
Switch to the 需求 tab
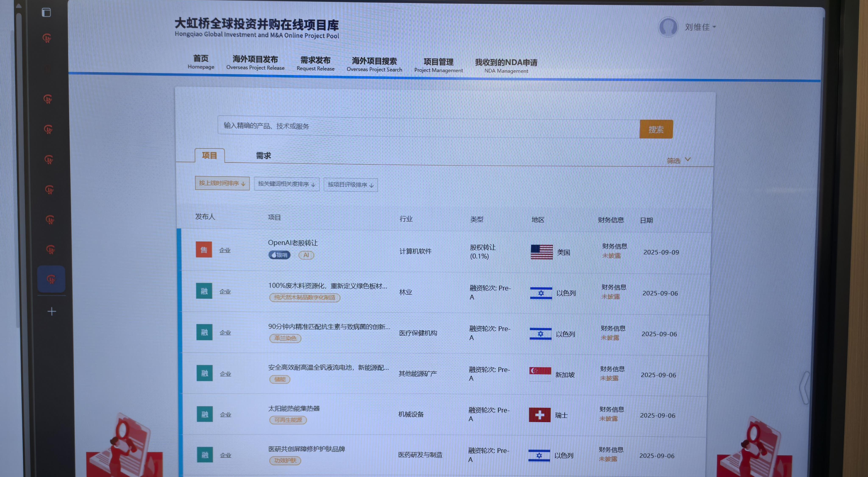coord(263,156)
